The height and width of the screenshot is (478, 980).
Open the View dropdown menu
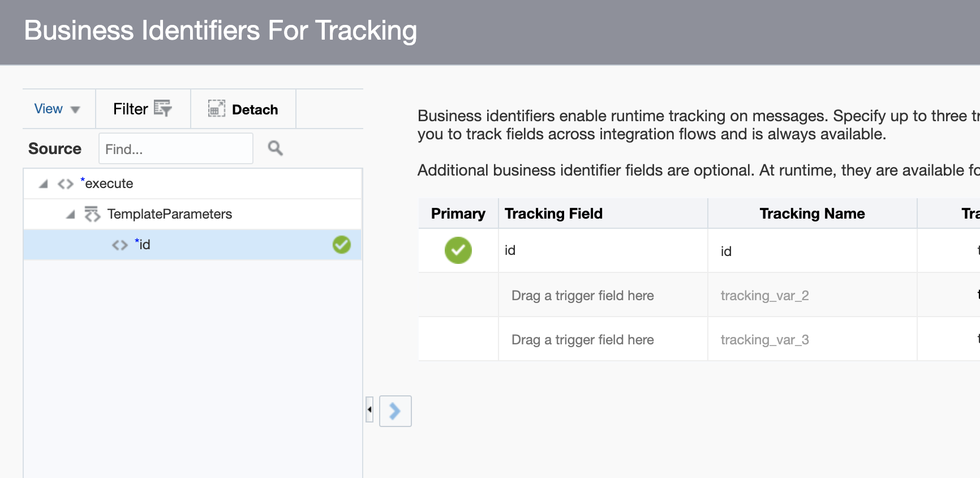tap(57, 109)
